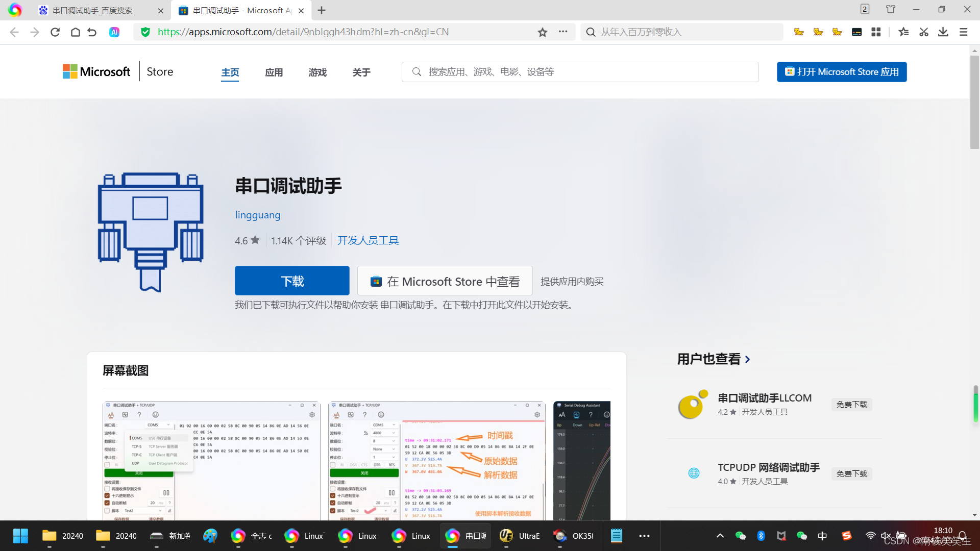Click 在 Microsoft Store 中查看 button

(x=445, y=281)
